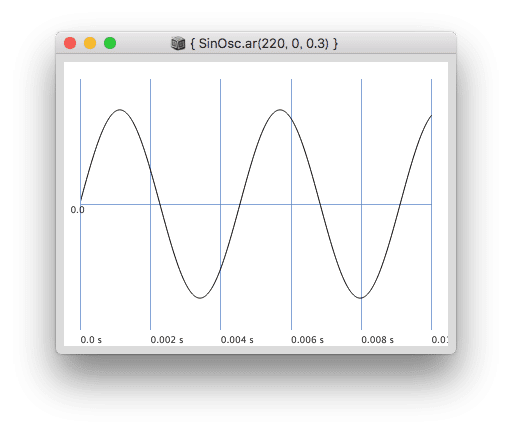Click the 0.008 s axis label

click(377, 340)
